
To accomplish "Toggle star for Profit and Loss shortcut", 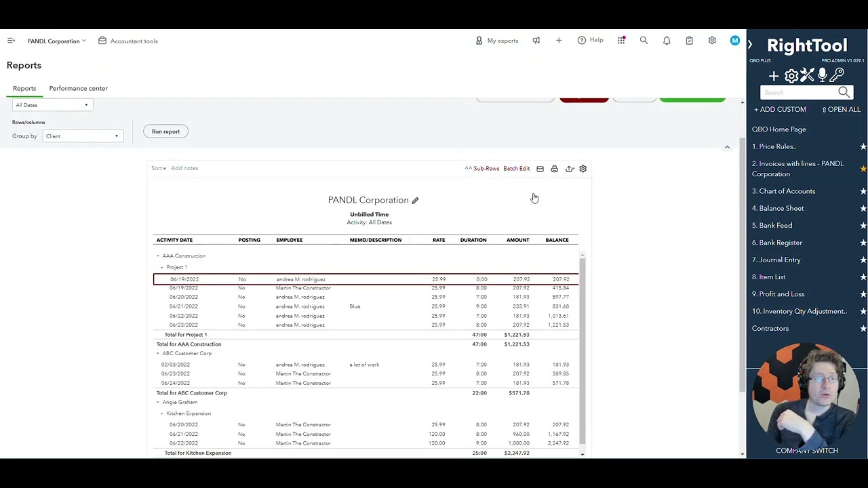I will [x=863, y=294].
